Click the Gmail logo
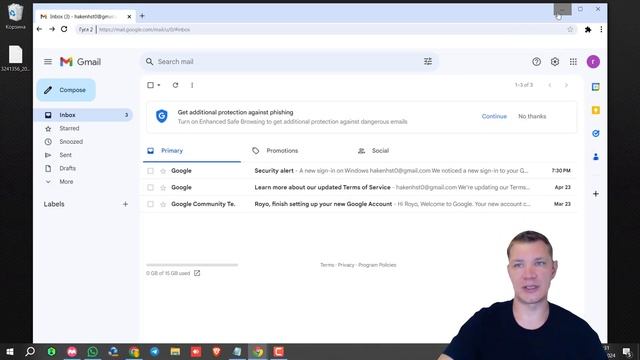This screenshot has width=640, height=360. 80,62
